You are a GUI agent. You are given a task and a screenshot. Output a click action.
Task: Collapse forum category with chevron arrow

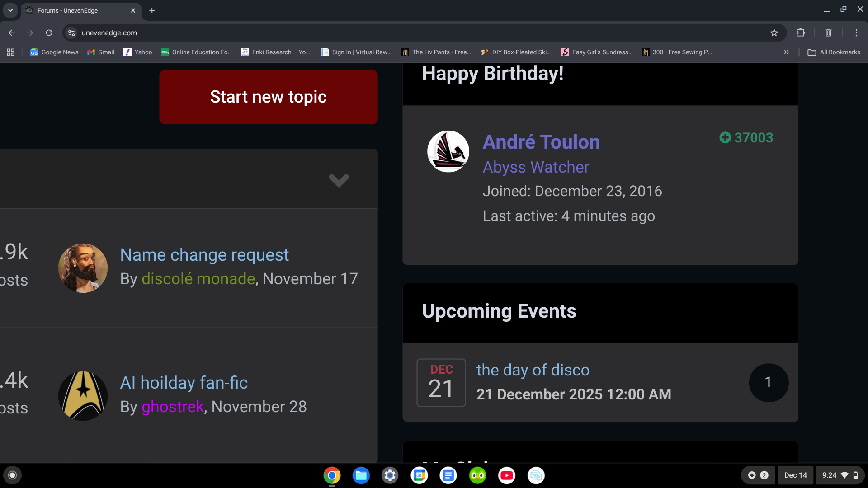(x=339, y=180)
